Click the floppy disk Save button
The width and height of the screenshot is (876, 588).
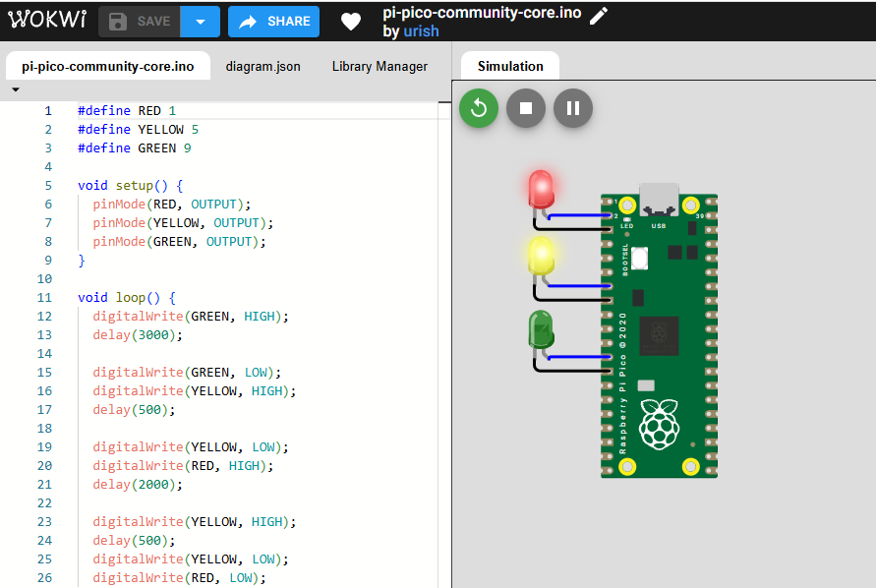click(x=140, y=22)
